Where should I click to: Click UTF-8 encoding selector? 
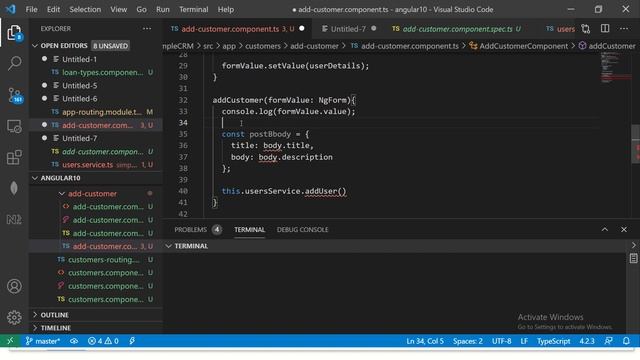click(501, 341)
